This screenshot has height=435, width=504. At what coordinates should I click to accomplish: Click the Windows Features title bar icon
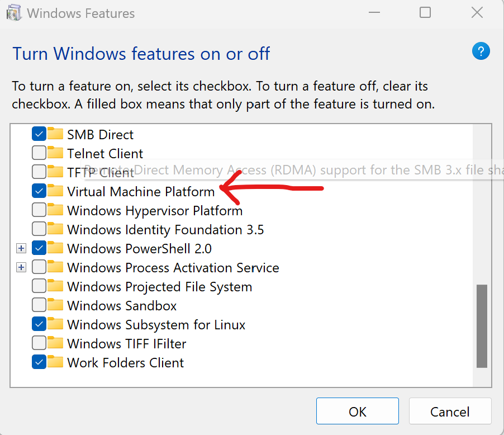coord(13,13)
